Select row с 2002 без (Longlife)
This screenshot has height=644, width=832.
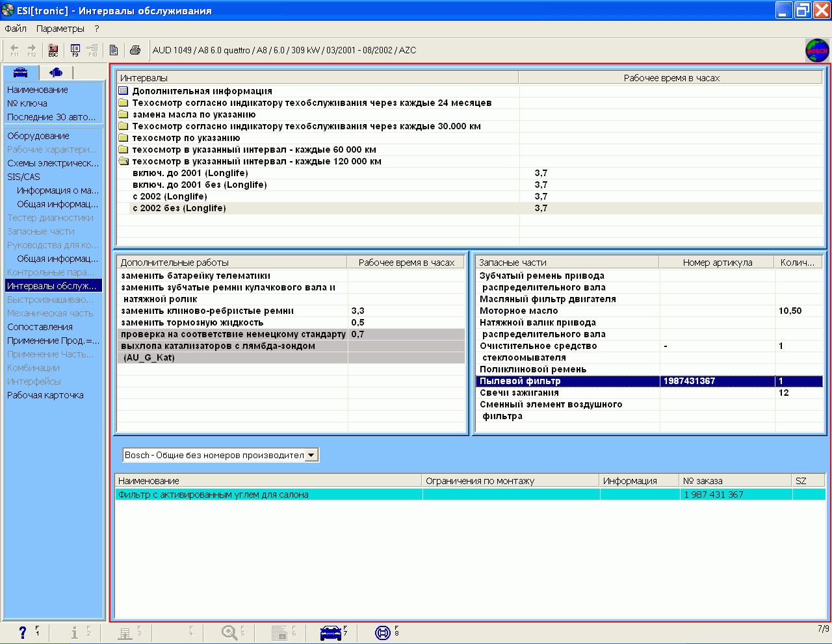(470, 208)
